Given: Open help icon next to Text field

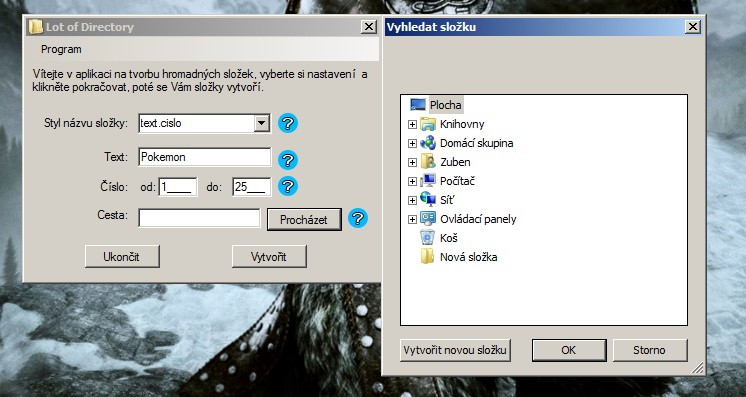Looking at the screenshot, I should pyautogui.click(x=288, y=160).
